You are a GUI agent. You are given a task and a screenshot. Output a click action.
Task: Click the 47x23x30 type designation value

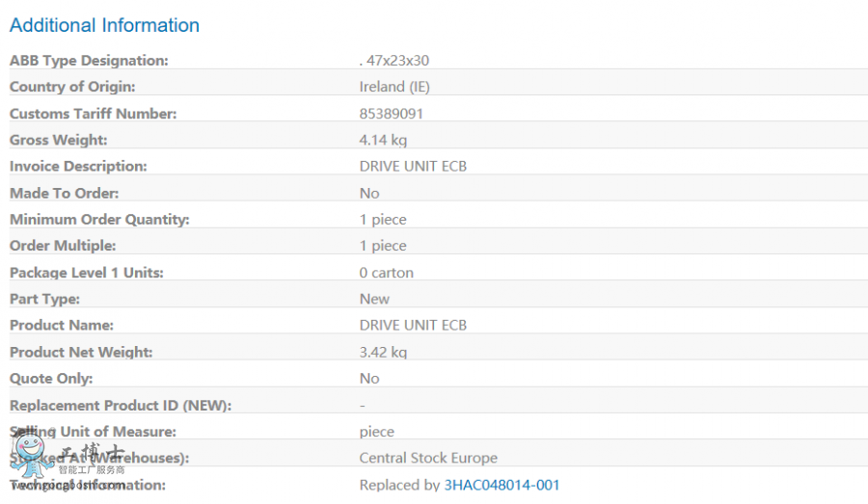coord(396,61)
